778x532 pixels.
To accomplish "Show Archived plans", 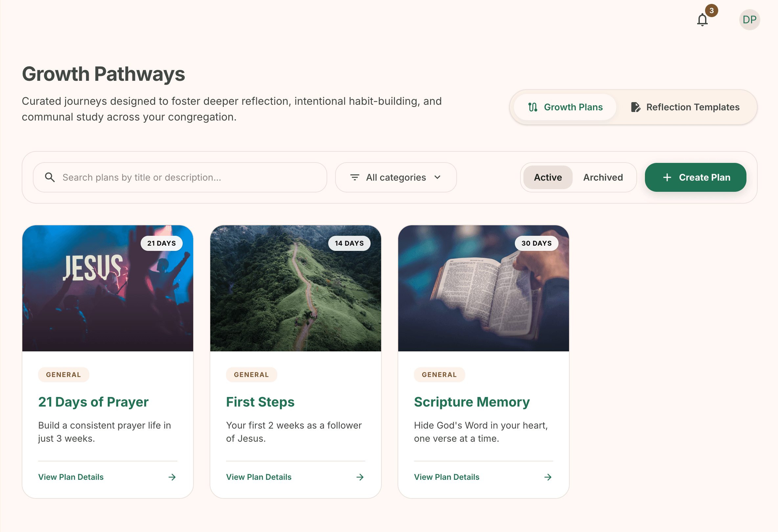I will pos(603,177).
